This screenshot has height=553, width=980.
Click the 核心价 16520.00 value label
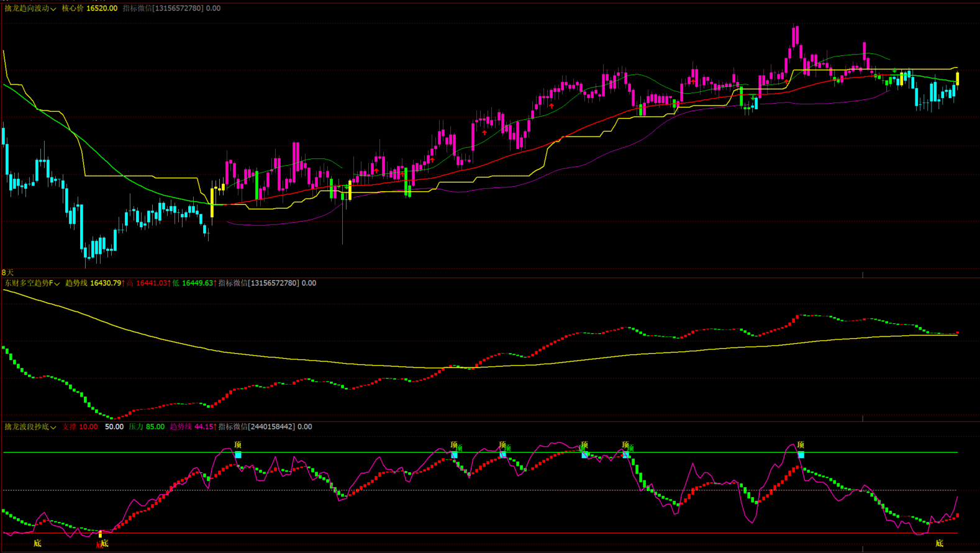tap(89, 9)
